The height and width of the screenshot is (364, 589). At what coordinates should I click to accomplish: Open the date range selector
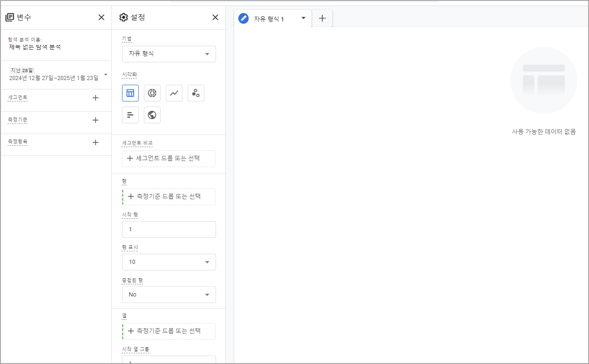[x=56, y=74]
